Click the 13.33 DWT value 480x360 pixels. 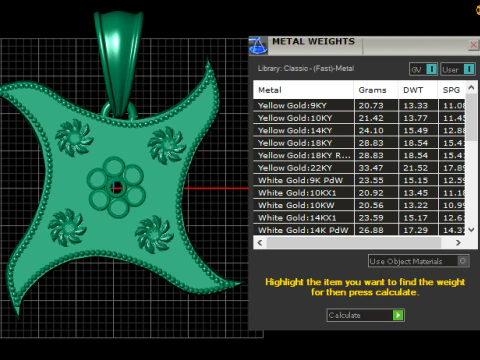[415, 106]
